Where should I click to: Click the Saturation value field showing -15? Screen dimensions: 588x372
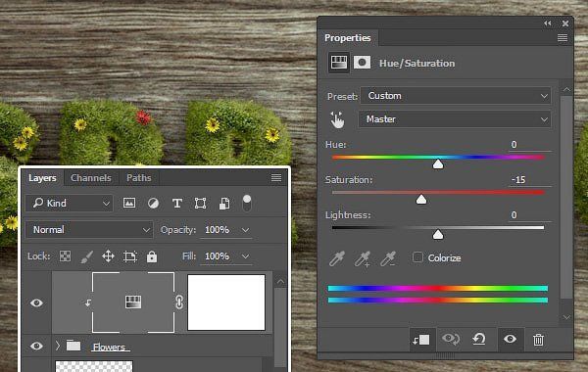pyautogui.click(x=529, y=180)
